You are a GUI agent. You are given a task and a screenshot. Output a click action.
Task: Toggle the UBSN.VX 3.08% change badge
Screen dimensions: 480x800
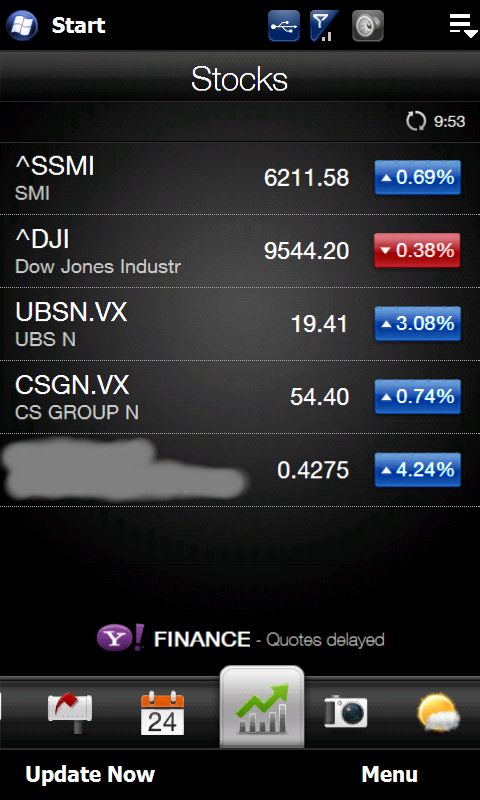pos(417,323)
